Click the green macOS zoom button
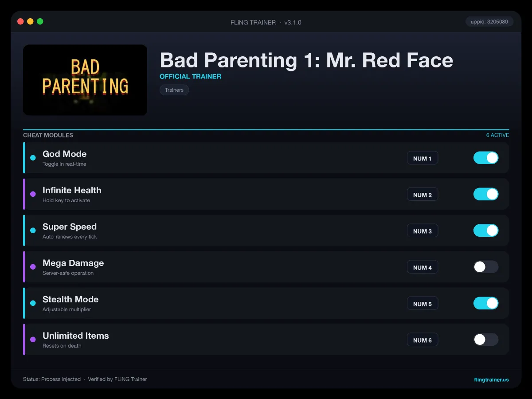The image size is (532, 399). tap(40, 21)
